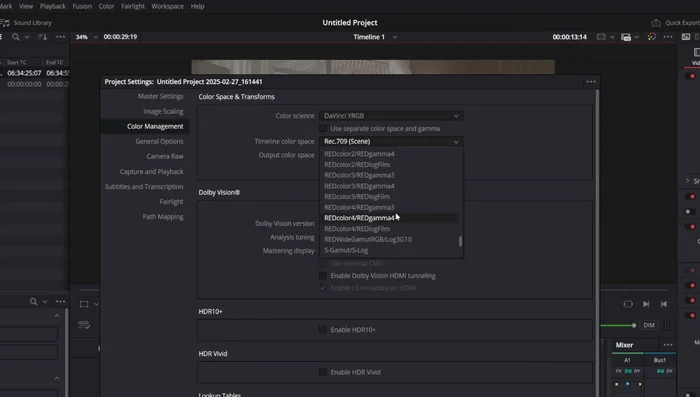Viewport: 700px width, 397px height.
Task: Open the View menu
Action: [x=26, y=6]
